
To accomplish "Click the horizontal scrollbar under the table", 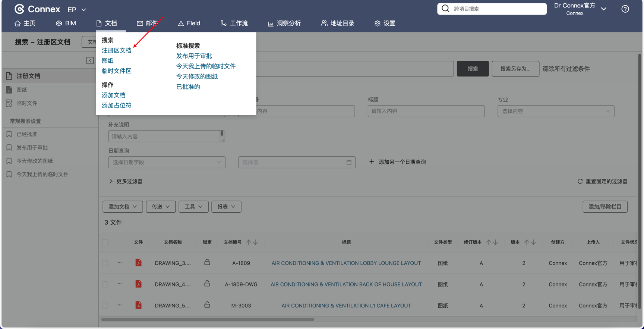I will (208, 319).
